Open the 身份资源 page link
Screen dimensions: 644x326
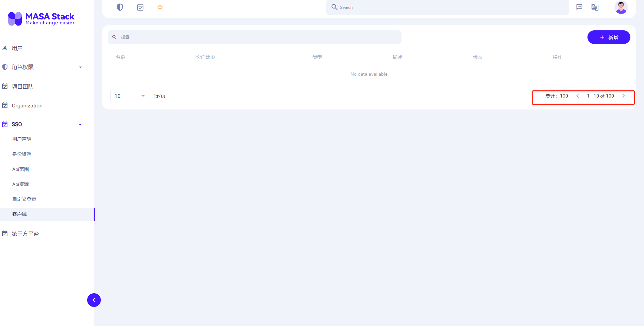click(21, 154)
